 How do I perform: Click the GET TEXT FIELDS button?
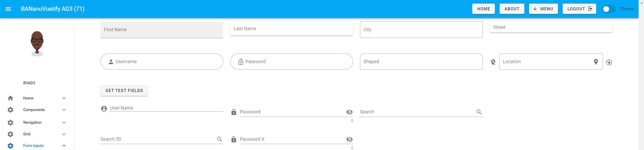click(124, 90)
